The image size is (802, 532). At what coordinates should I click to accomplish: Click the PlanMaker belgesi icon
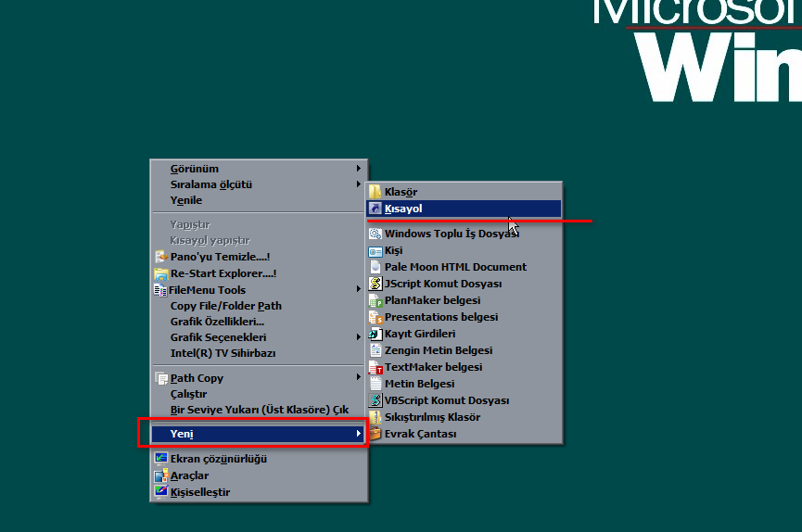tap(375, 300)
